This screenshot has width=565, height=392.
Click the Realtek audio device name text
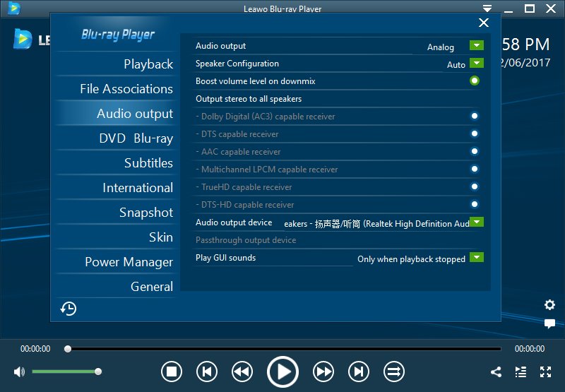click(x=376, y=224)
